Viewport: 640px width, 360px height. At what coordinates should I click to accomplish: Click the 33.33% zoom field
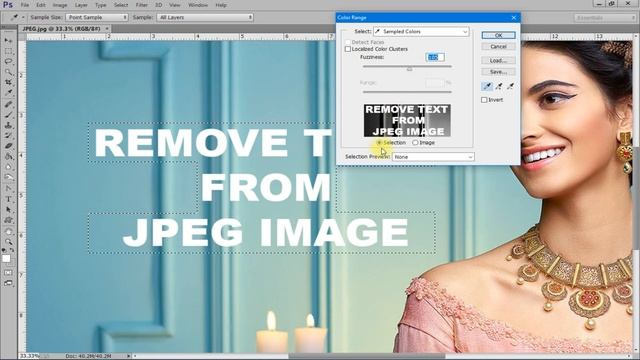tap(29, 356)
